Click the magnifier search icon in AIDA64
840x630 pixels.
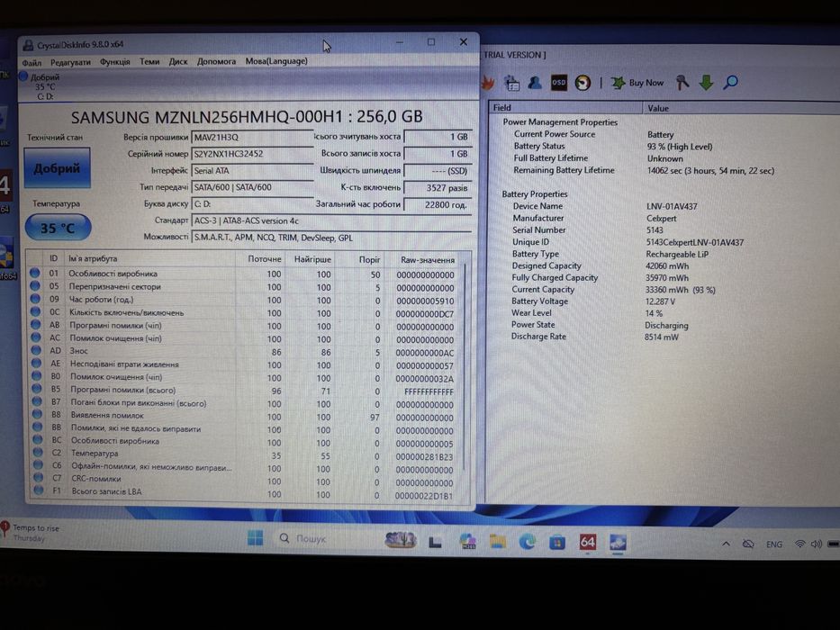pos(731,82)
